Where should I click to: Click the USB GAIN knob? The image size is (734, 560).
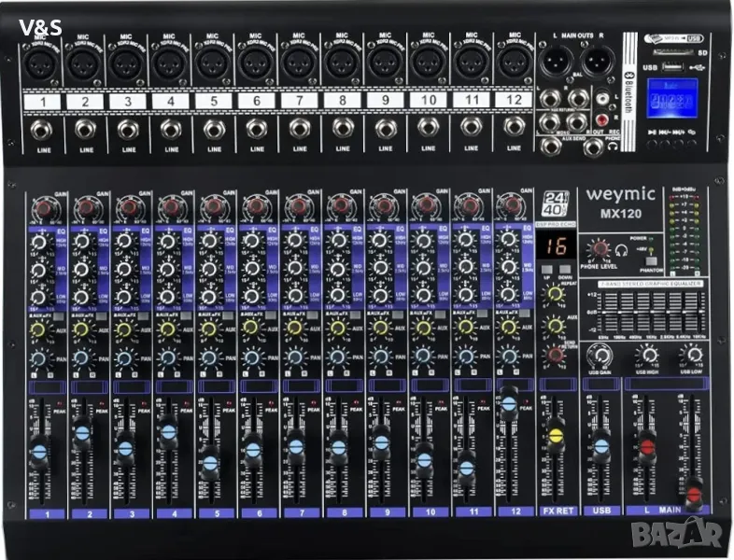click(600, 355)
